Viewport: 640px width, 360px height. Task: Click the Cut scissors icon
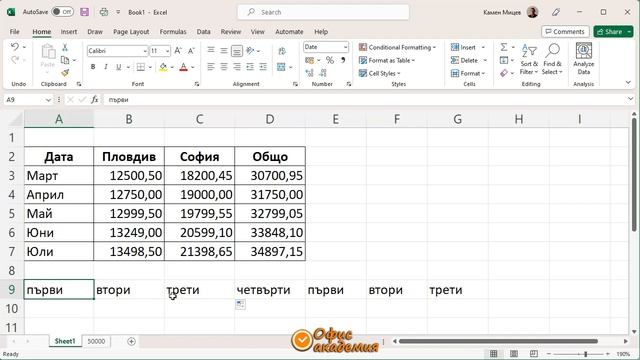click(x=65, y=47)
